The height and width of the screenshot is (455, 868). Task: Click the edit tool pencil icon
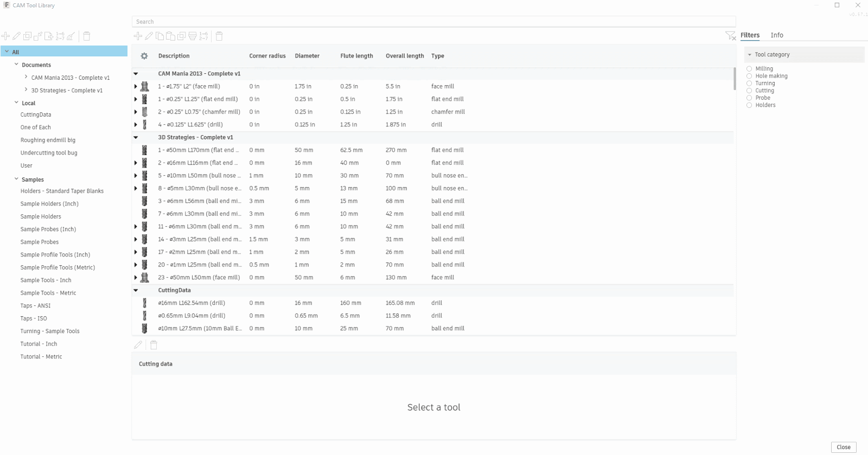pyautogui.click(x=149, y=36)
